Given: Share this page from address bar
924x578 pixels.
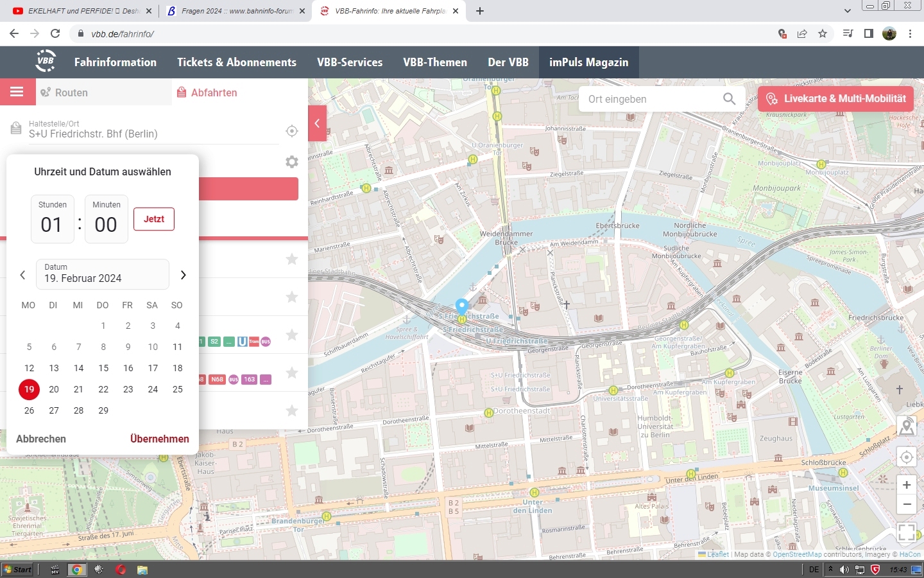Looking at the screenshot, I should pyautogui.click(x=802, y=33).
